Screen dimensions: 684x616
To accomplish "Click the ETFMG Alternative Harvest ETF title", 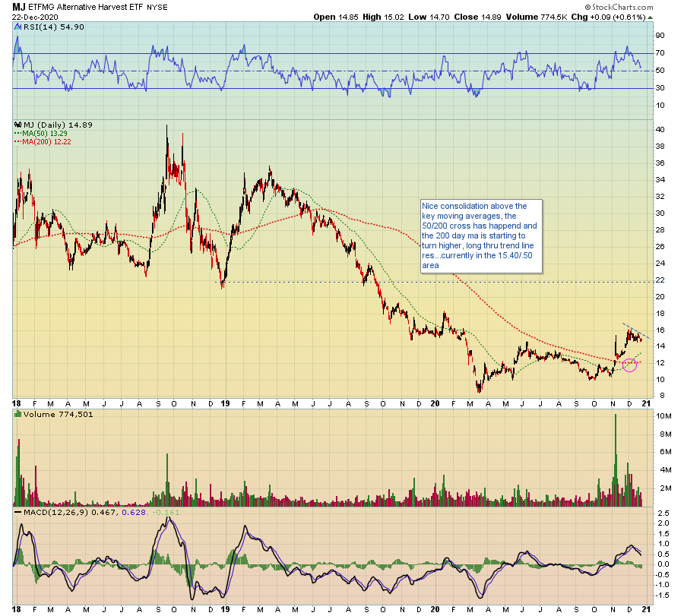I will pyautogui.click(x=85, y=7).
